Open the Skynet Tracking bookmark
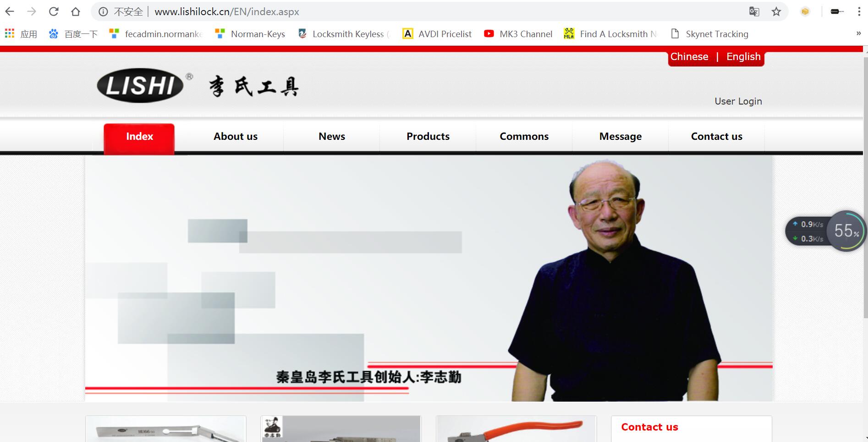Viewport: 868px width, 442px height. click(x=709, y=34)
